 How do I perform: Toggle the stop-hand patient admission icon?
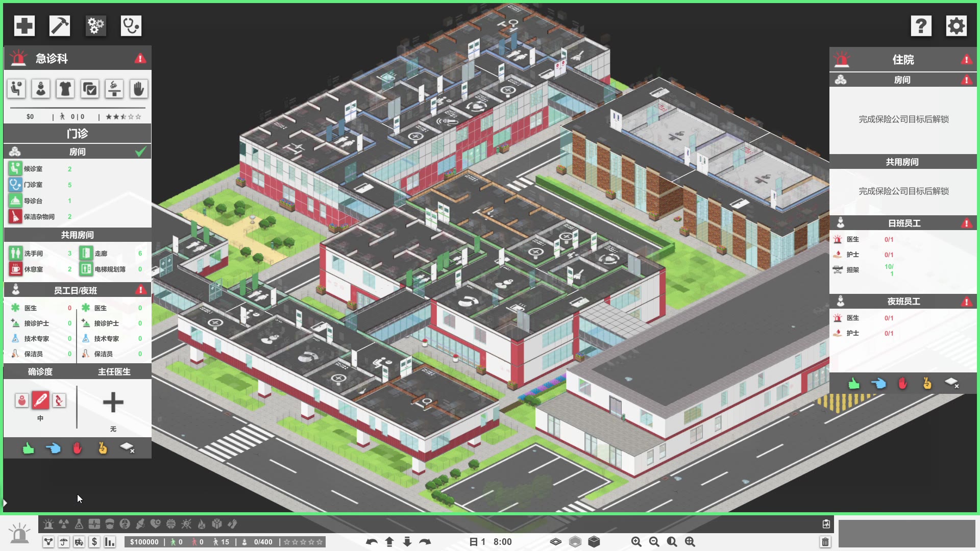138,88
